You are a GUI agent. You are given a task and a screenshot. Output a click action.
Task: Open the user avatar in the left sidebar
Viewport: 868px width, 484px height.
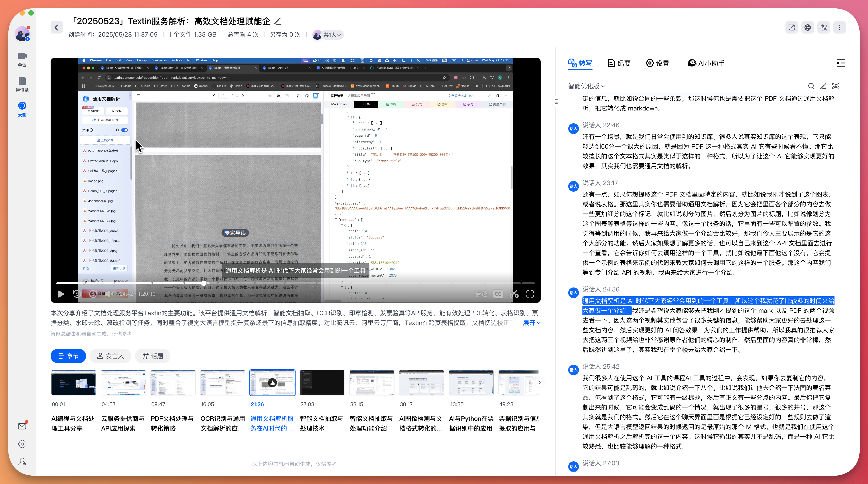click(x=22, y=34)
